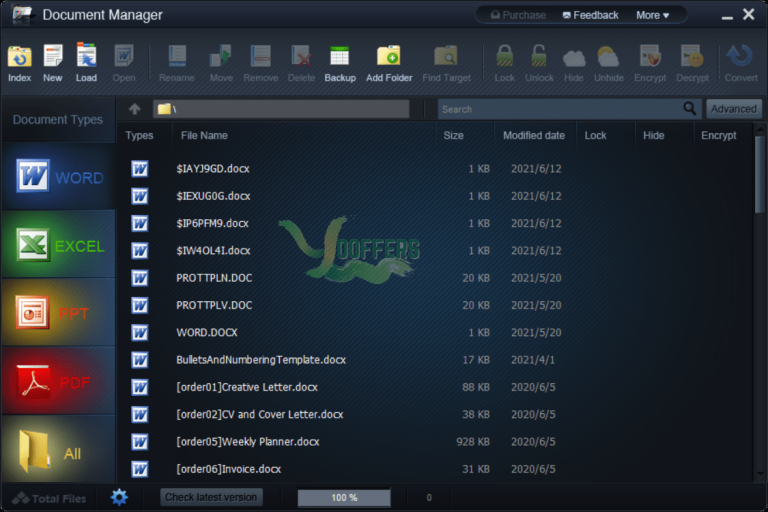Click the Encrypt column header
Screen dimensions: 768x512
pyautogui.click(x=718, y=136)
